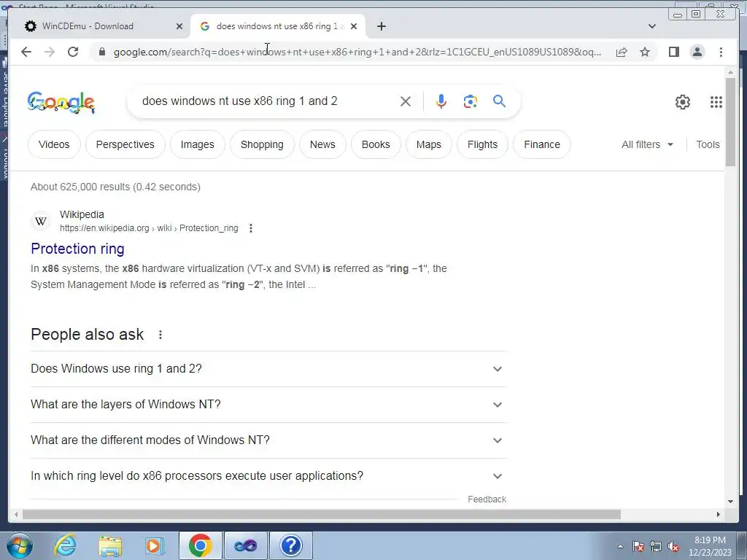Image resolution: width=747 pixels, height=560 pixels.
Task: Click the horizontal scrollbar thumb
Action: 322,514
